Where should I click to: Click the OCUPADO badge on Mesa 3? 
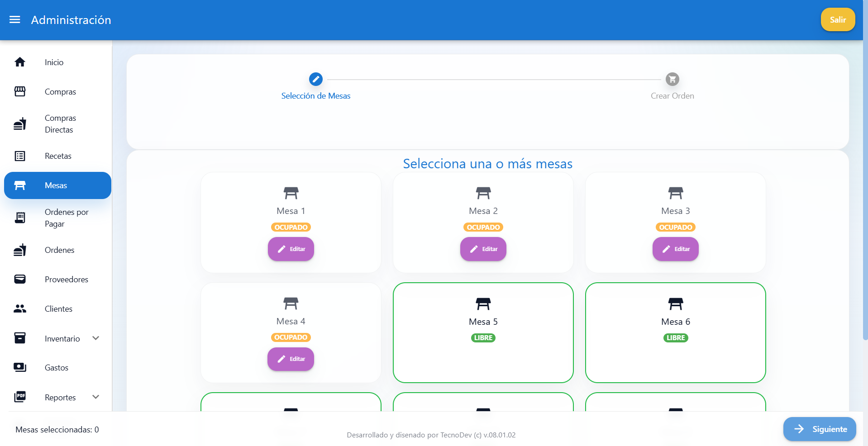click(x=676, y=227)
